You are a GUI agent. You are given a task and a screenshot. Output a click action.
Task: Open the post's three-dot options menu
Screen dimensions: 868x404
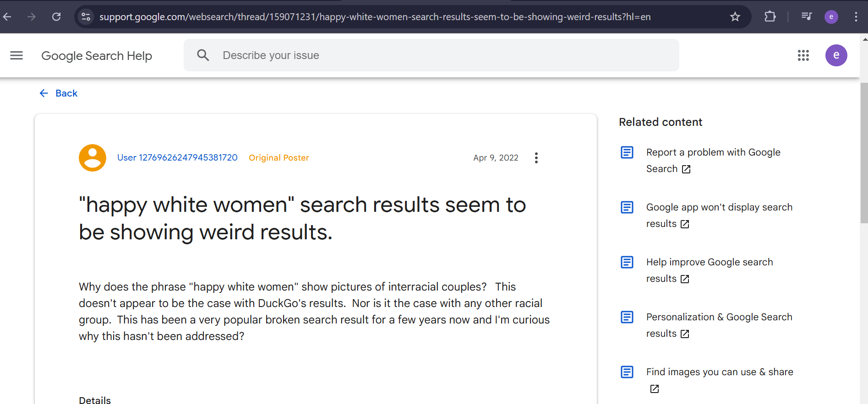[x=536, y=158]
